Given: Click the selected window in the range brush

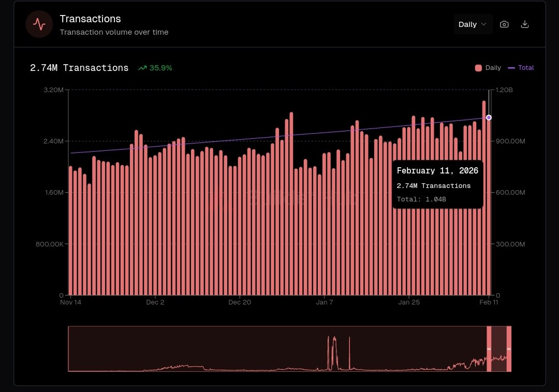Looking at the screenshot, I should point(499,349).
